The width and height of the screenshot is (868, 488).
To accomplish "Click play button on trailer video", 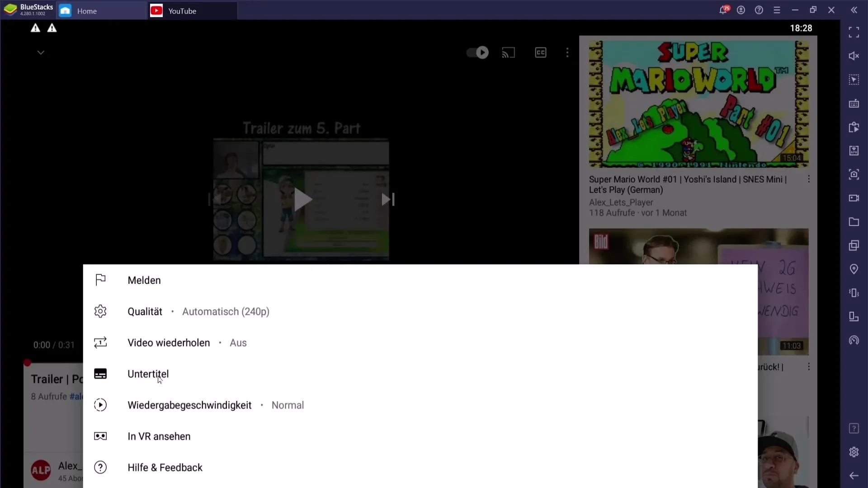I will (x=302, y=199).
